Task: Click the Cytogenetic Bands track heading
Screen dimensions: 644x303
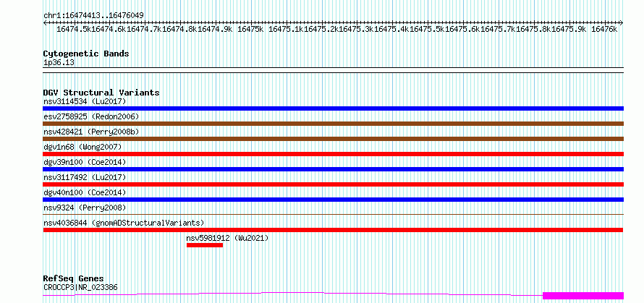Action: point(86,54)
